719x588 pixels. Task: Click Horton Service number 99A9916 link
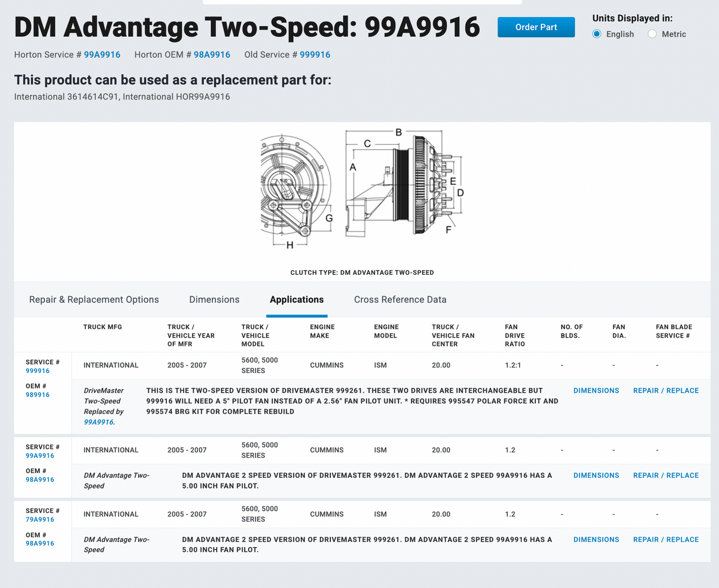click(102, 54)
